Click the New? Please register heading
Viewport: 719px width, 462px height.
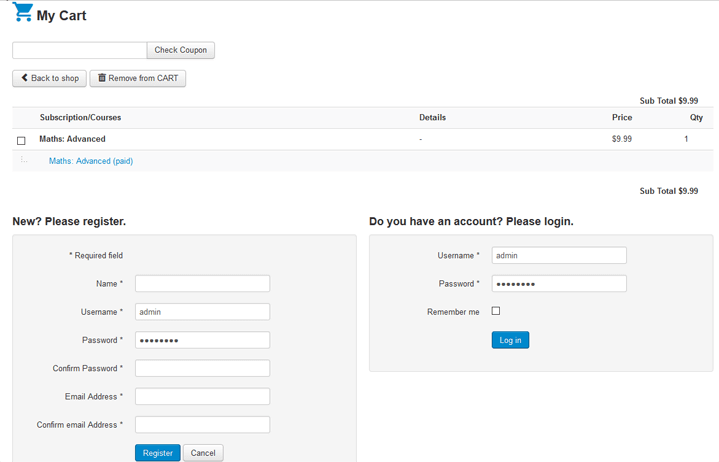pyautogui.click(x=69, y=222)
